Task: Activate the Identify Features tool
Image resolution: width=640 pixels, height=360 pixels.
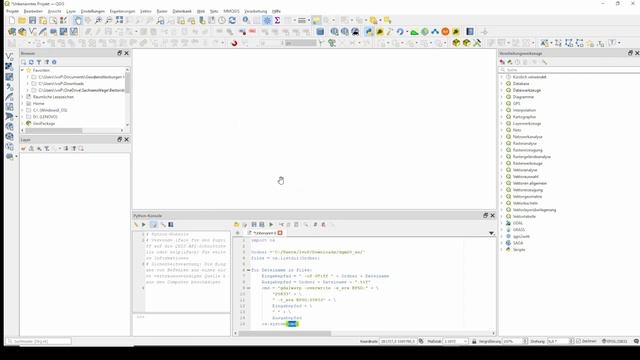Action: coord(246,20)
